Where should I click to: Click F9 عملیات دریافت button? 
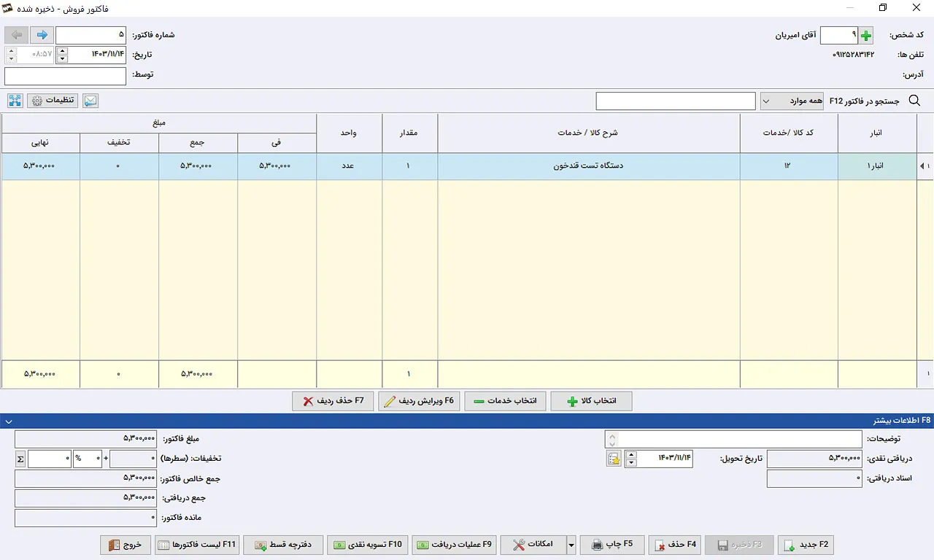(x=454, y=545)
